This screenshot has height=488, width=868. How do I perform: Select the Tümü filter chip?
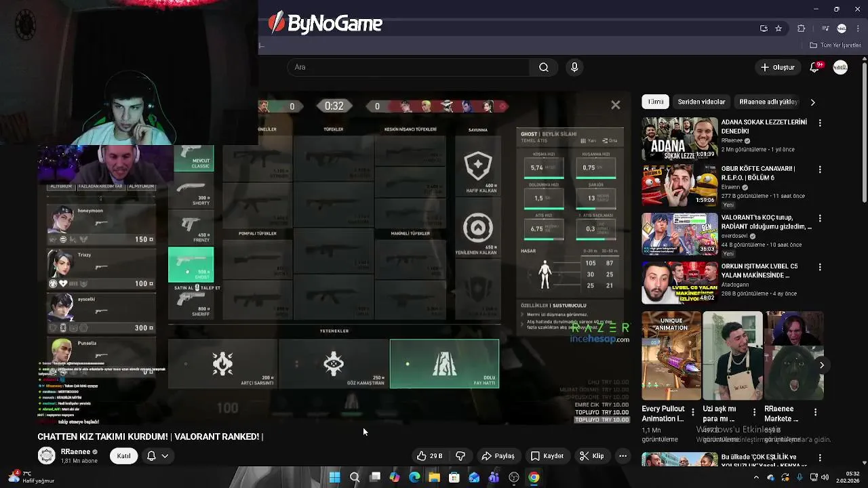pos(656,102)
